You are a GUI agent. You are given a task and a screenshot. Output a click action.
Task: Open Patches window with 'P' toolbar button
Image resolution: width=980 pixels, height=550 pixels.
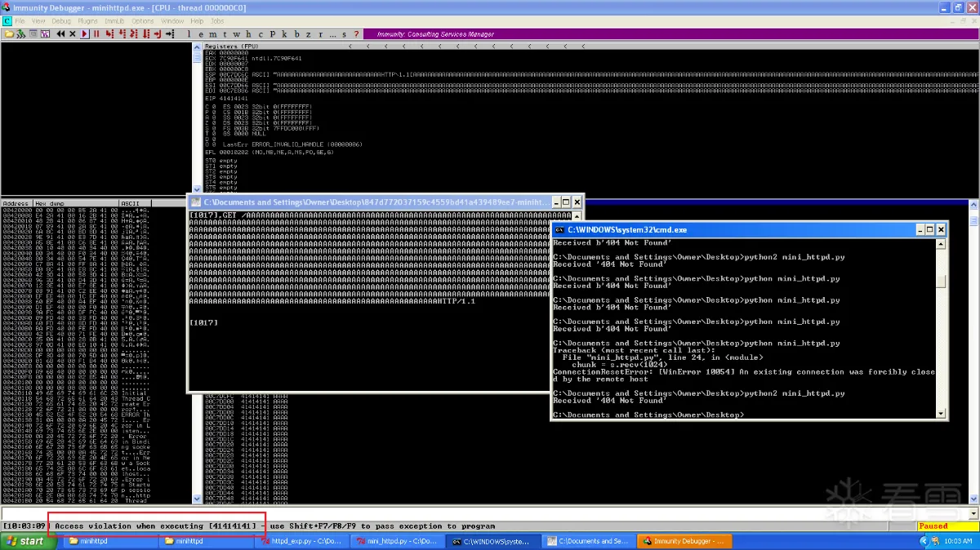pos(273,33)
